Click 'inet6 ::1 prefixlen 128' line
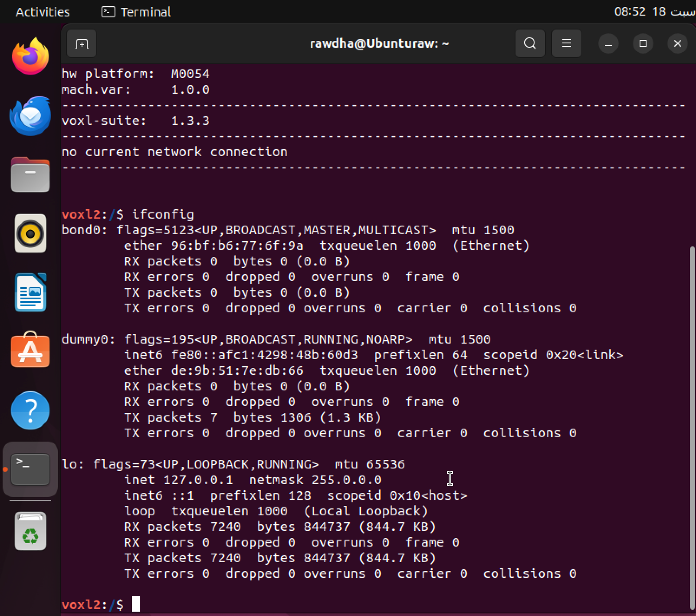Image resolution: width=696 pixels, height=616 pixels. [x=295, y=495]
